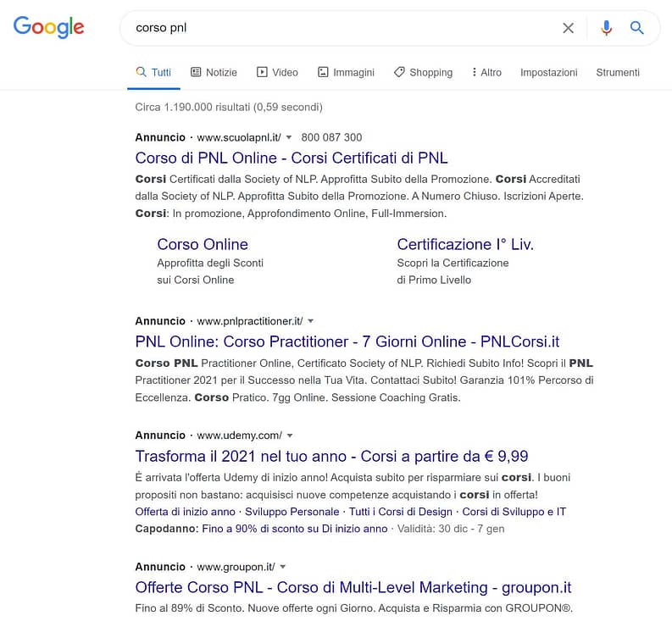Select the Shopping tab
Viewport: 672px width, 627px height.
click(x=424, y=72)
